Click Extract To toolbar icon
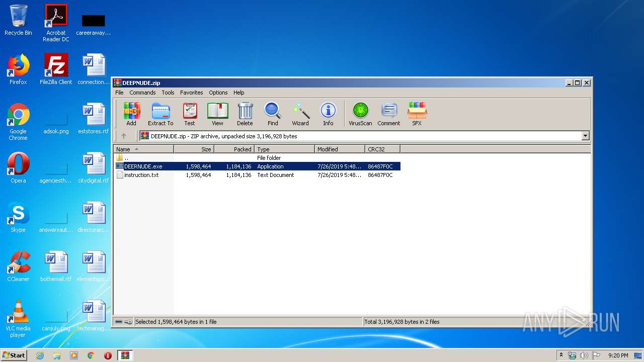 (160, 114)
